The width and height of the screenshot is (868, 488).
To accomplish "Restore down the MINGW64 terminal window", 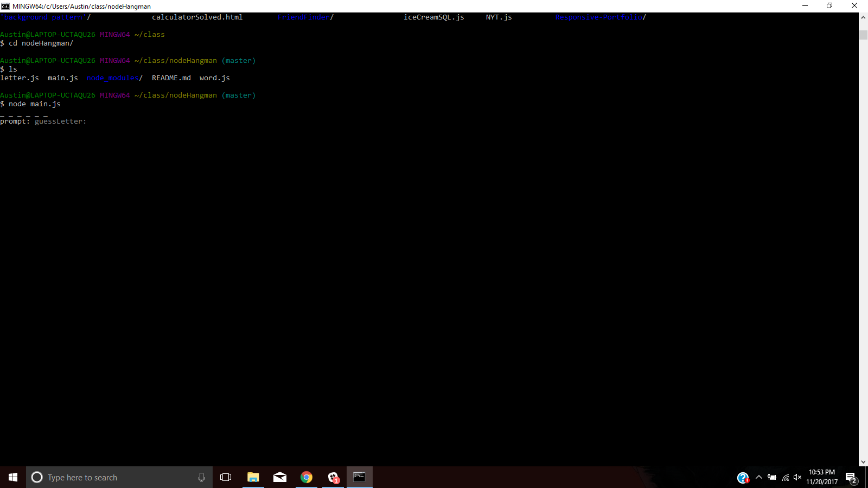I will pyautogui.click(x=829, y=6).
